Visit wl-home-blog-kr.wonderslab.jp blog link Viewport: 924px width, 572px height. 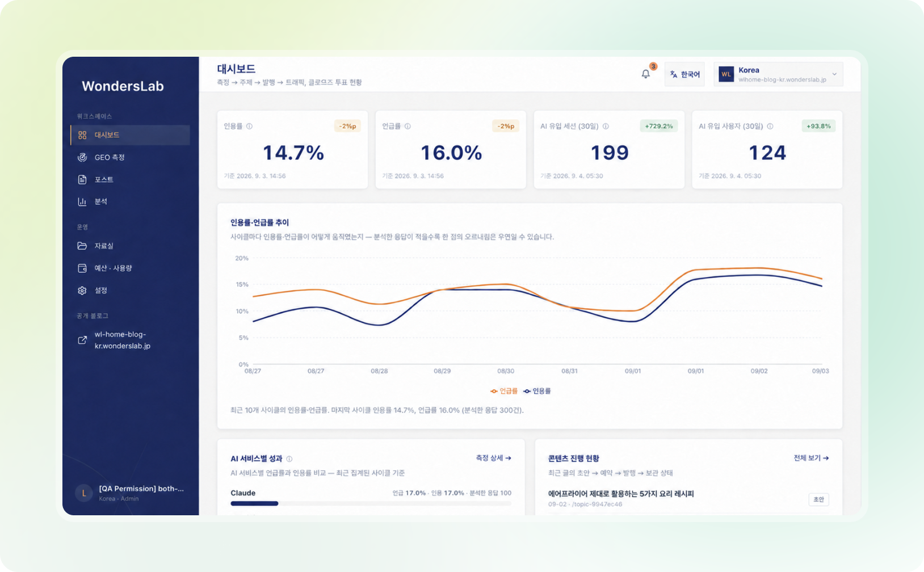click(x=123, y=340)
